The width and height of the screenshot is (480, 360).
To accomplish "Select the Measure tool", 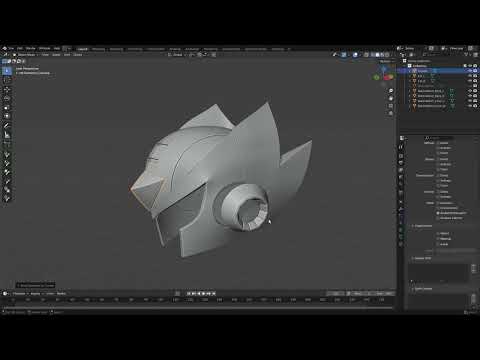I will pyautogui.click(x=7, y=135).
